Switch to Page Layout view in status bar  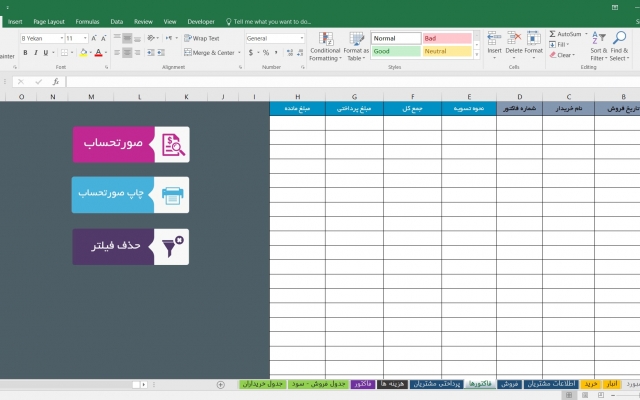(x=584, y=395)
